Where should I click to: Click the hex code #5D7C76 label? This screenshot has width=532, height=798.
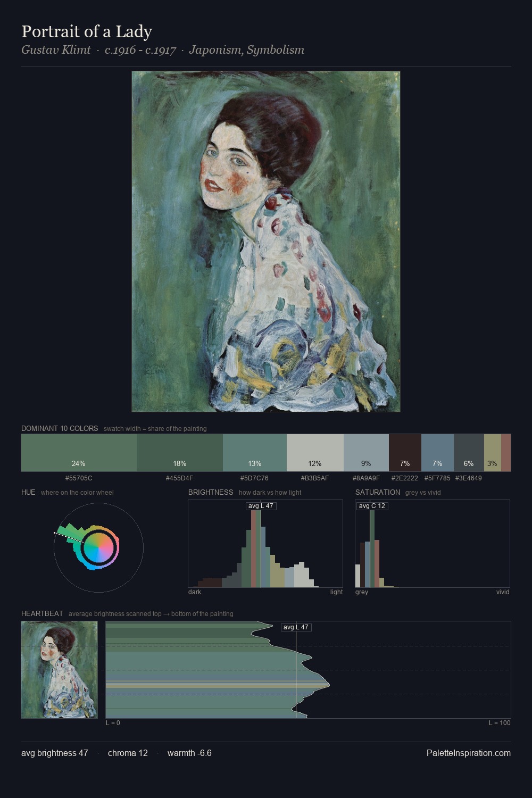[x=255, y=478]
